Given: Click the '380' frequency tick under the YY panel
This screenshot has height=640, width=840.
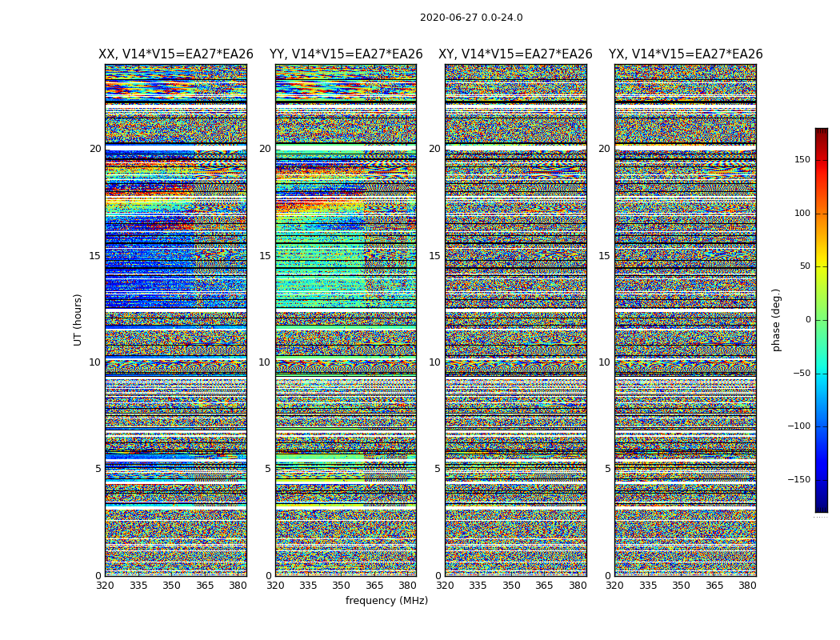Looking at the screenshot, I should [408, 586].
